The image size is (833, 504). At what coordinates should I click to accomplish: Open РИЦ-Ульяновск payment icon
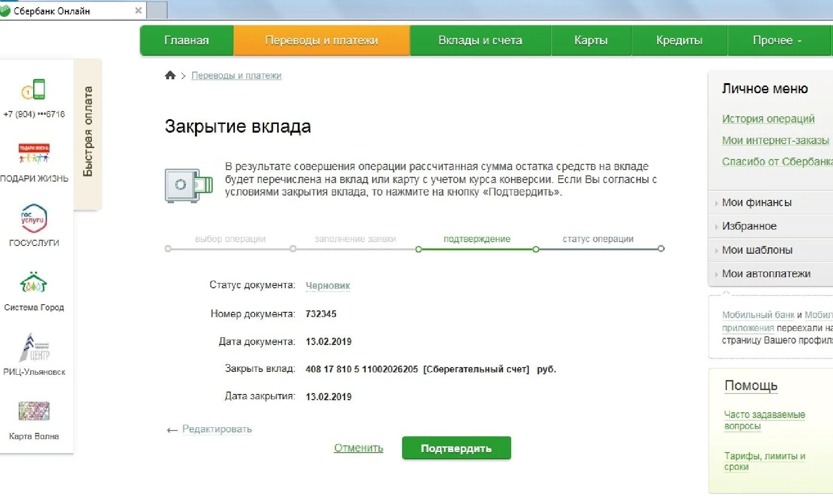(x=34, y=348)
